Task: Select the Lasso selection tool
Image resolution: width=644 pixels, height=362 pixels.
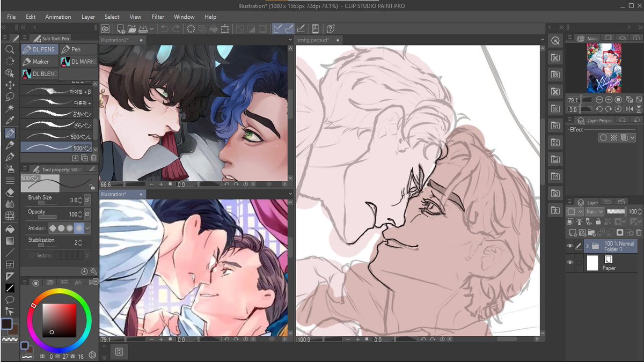Action: point(10,97)
